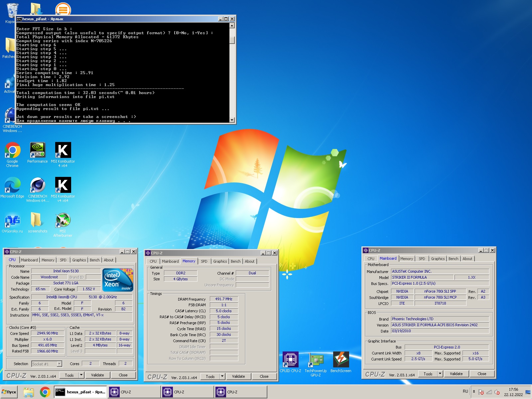Viewport: 532px width, 399px height.
Task: Open hexus_pifast console window system menu icon
Action: pos(19,19)
